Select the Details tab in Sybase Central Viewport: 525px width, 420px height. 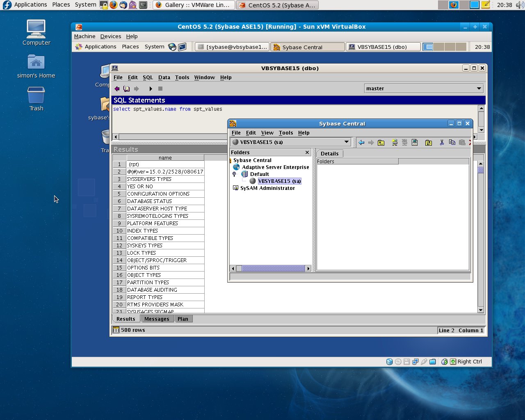[x=330, y=154]
